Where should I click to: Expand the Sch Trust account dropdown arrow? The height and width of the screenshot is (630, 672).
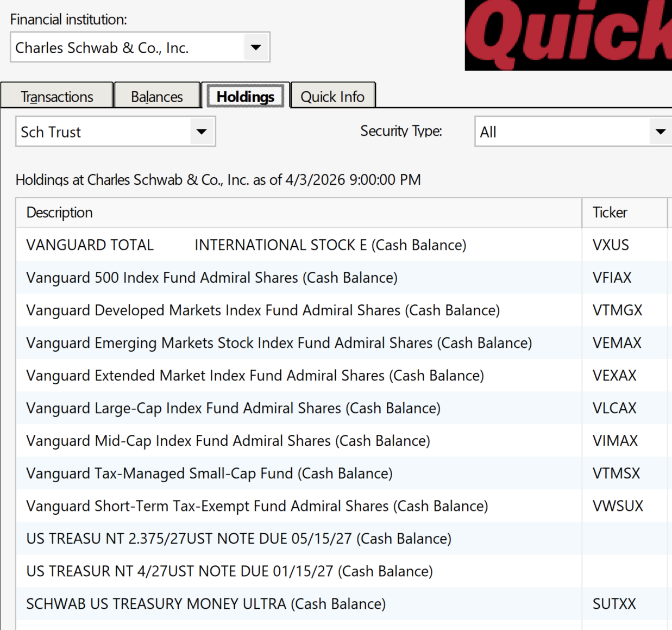click(x=202, y=132)
